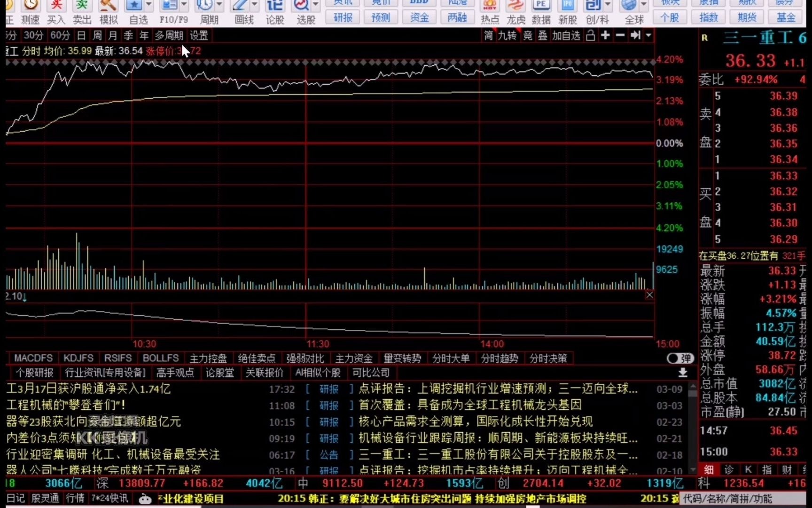Select the MACDFS indicator tab

pos(33,358)
